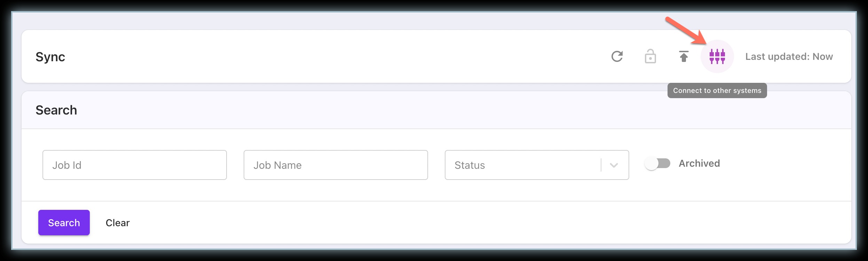Click the Archived label text
The width and height of the screenshot is (868, 261).
[x=699, y=164]
